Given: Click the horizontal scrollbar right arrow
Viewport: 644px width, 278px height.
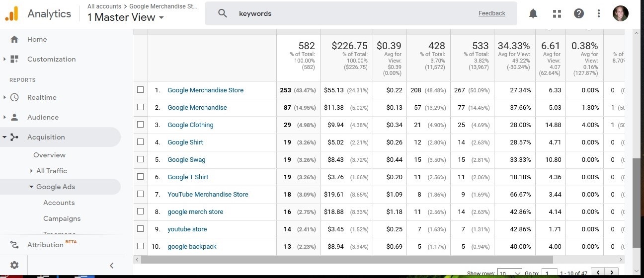Looking at the screenshot, I should click(x=621, y=260).
